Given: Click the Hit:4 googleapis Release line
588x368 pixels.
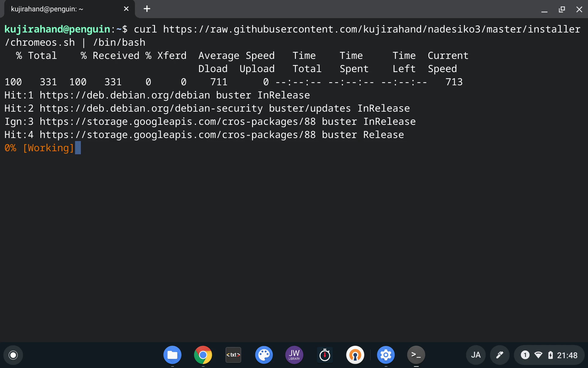Looking at the screenshot, I should pos(204,135).
